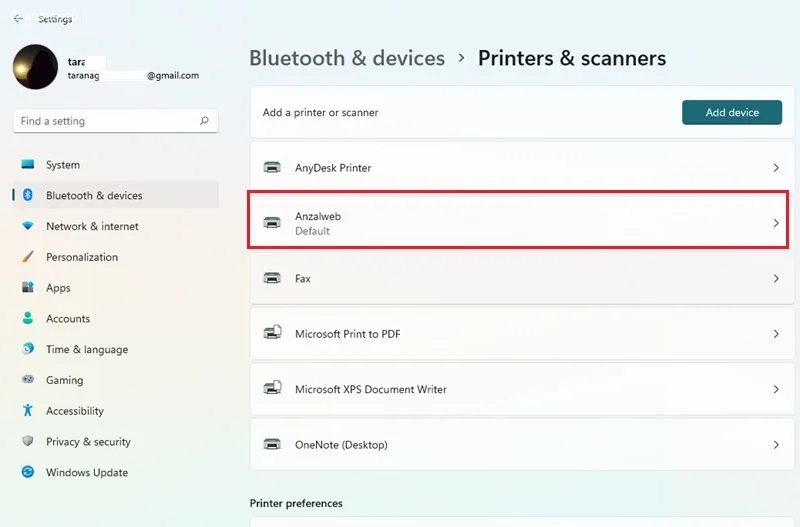This screenshot has height=527, width=800.
Task: Click the Fax printer icon
Action: point(272,278)
